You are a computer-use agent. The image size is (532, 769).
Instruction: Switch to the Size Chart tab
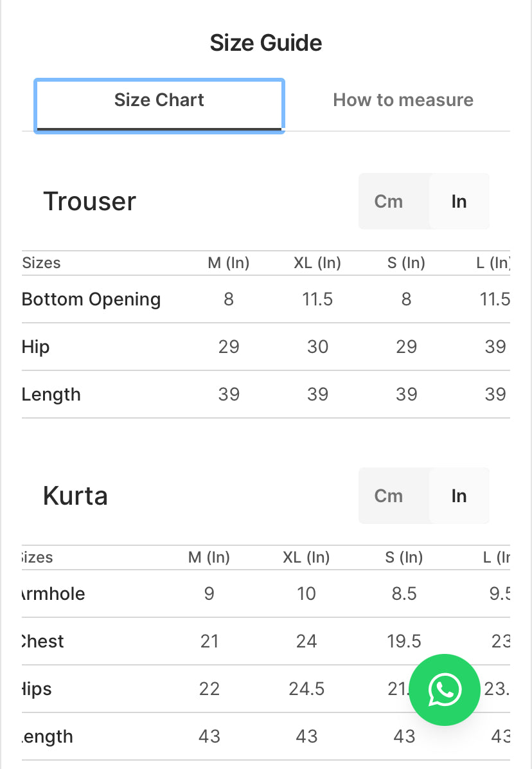tap(159, 100)
